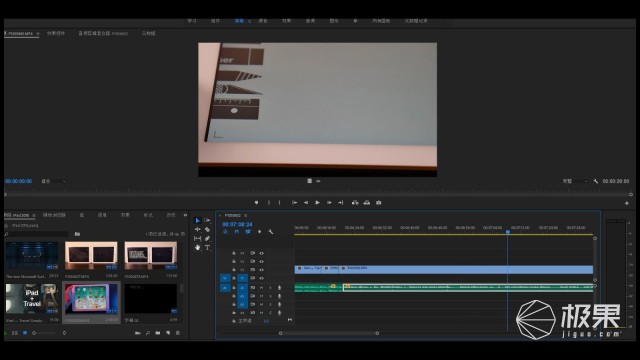The width and height of the screenshot is (640, 360).
Task: Go to Out point in source monitor
Action: point(340,202)
